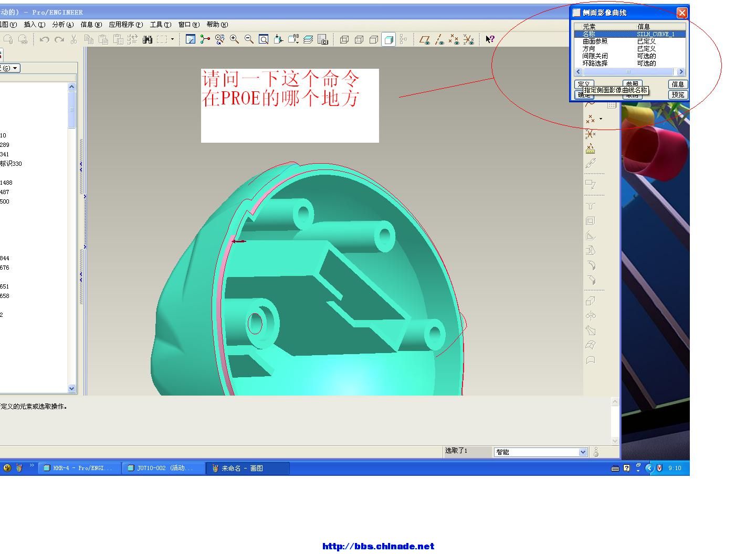Toggle datum planes display icon

point(425,39)
